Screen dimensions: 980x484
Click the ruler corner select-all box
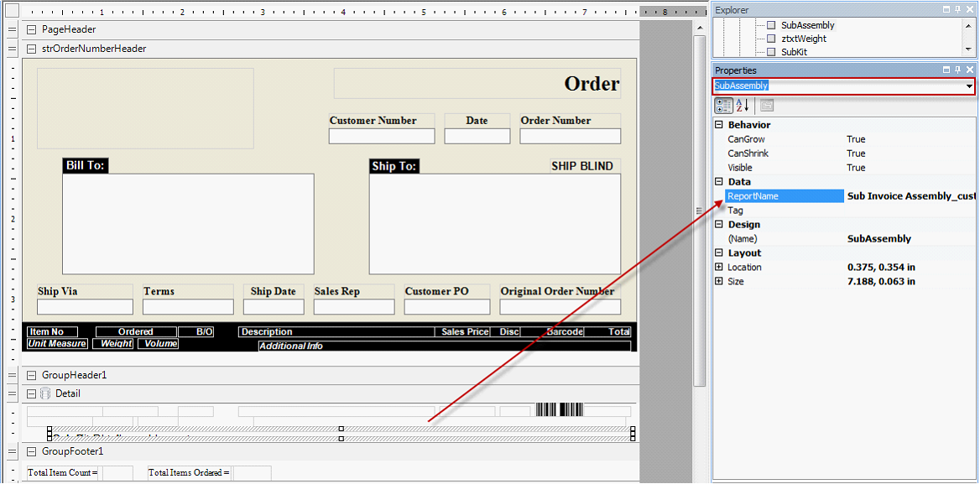click(12, 11)
